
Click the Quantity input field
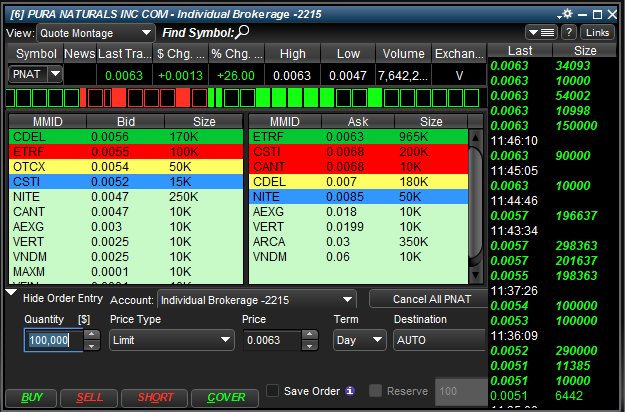[53, 340]
